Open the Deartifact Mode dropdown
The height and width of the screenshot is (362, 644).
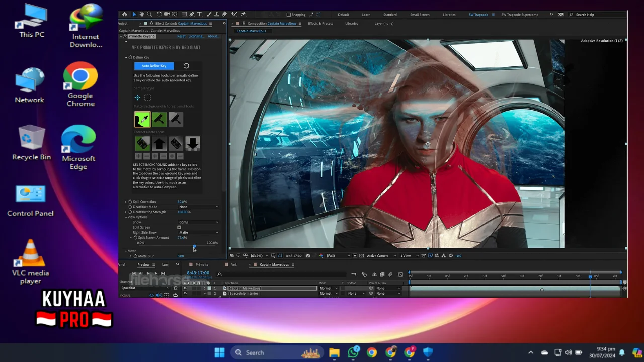(x=199, y=207)
